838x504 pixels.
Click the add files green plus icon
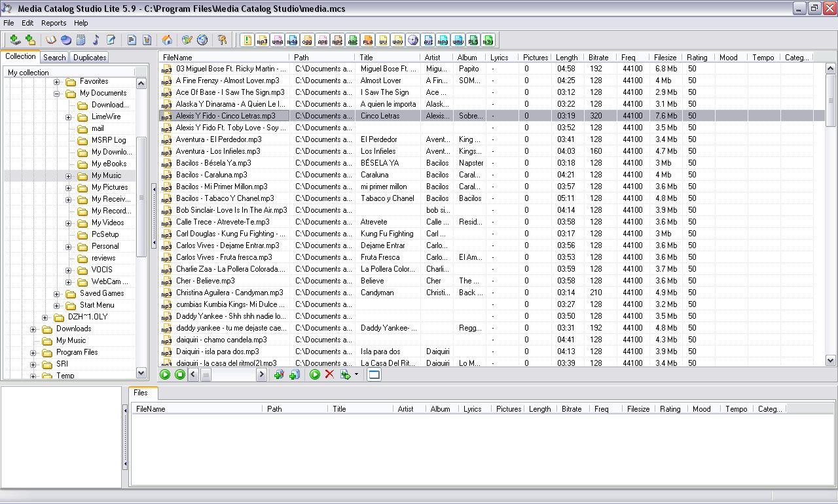(14, 40)
